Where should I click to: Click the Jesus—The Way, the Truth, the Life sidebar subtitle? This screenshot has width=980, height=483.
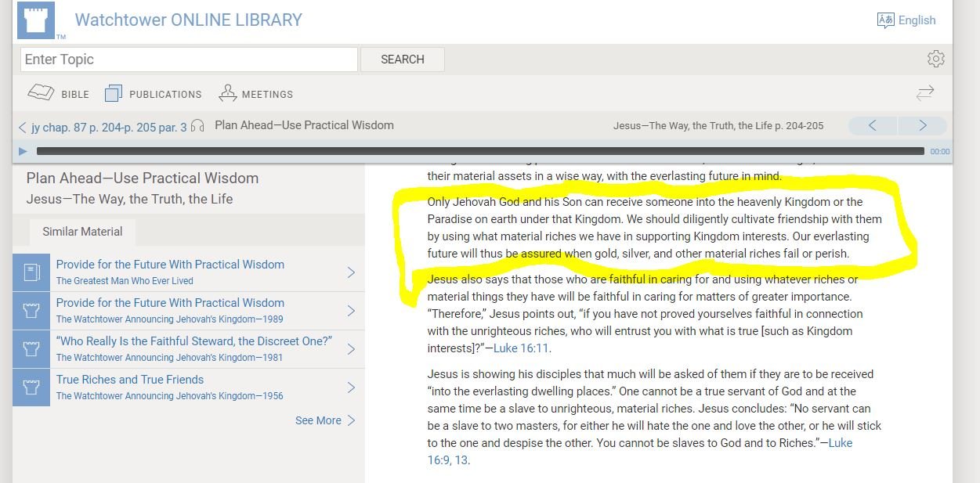tap(130, 199)
